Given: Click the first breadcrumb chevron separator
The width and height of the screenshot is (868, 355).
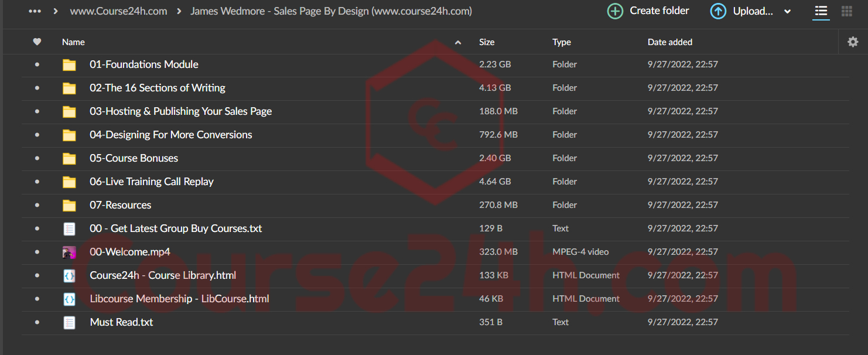Looking at the screenshot, I should click(x=56, y=11).
